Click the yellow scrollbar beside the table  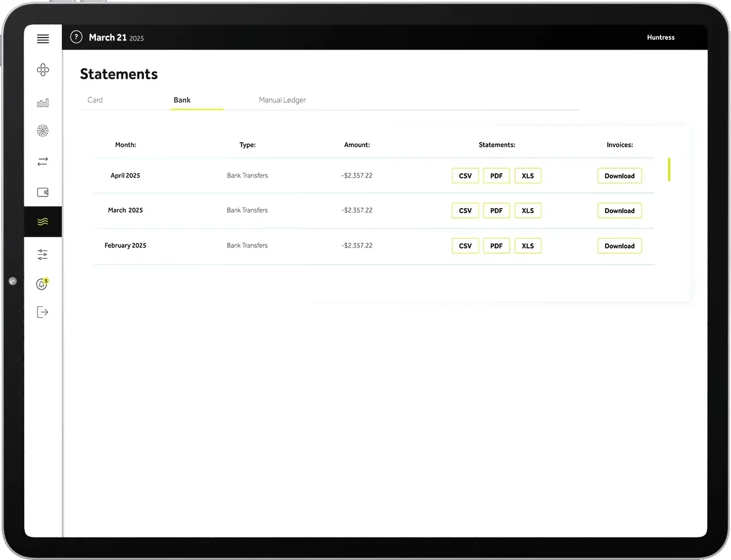669,169
